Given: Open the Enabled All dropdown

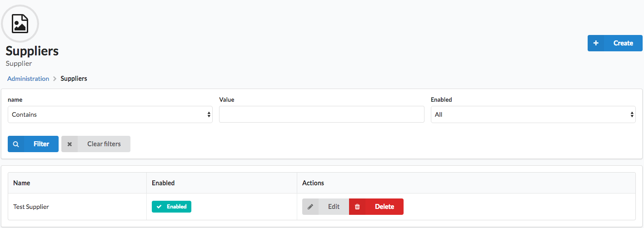Looking at the screenshot, I should [533, 114].
